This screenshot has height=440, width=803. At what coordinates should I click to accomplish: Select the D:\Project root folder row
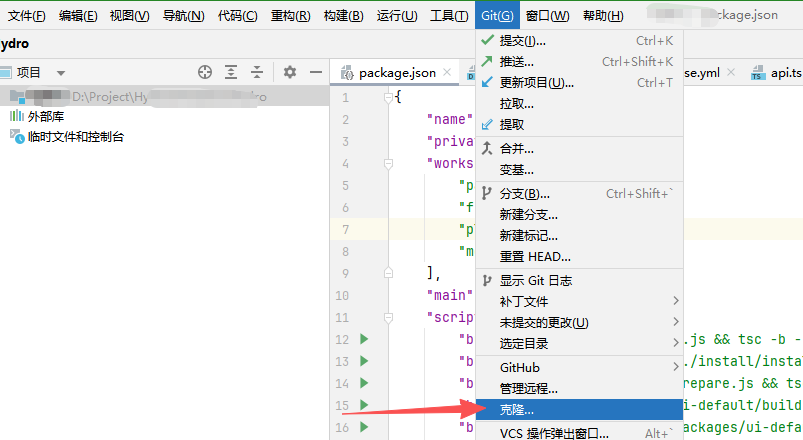click(164, 96)
